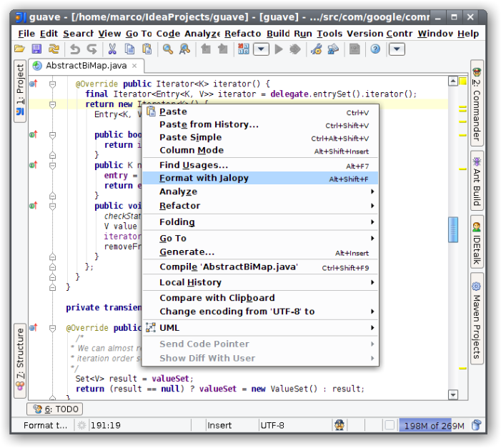
Task: Open the 7: Structure tool window
Action: (x=20, y=360)
